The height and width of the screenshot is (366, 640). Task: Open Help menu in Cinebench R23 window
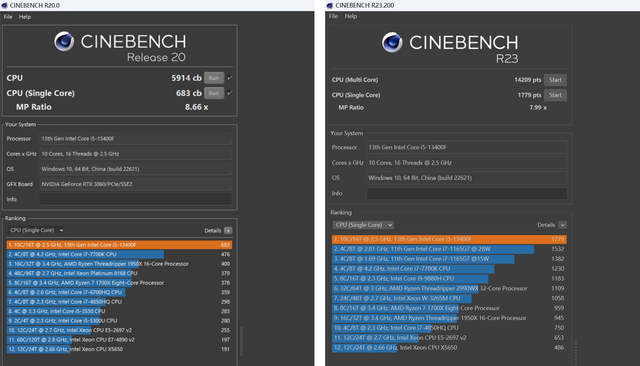pyautogui.click(x=351, y=16)
